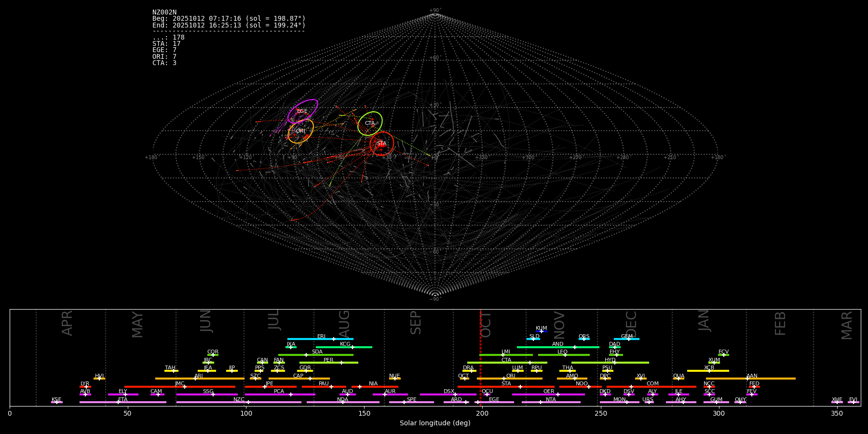Click the 'Solar longitude (deg)' axis title

[x=435, y=423]
